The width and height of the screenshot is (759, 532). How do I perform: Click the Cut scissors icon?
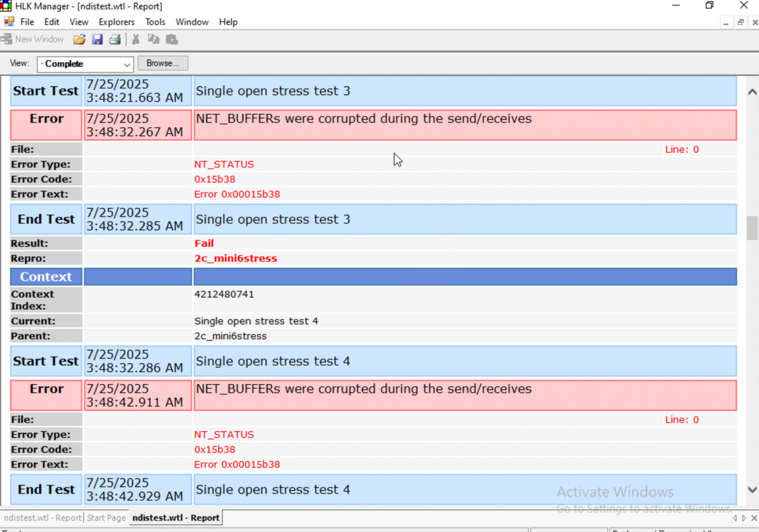point(136,39)
